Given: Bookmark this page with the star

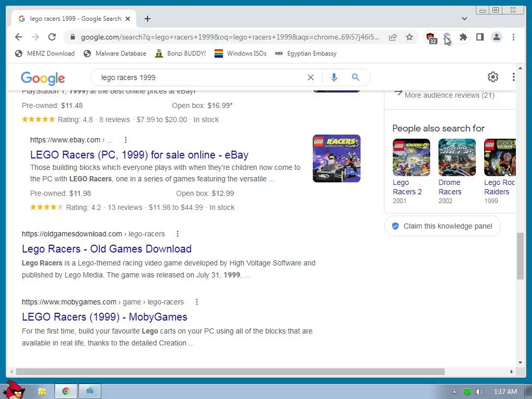Looking at the screenshot, I should pyautogui.click(x=409, y=37).
